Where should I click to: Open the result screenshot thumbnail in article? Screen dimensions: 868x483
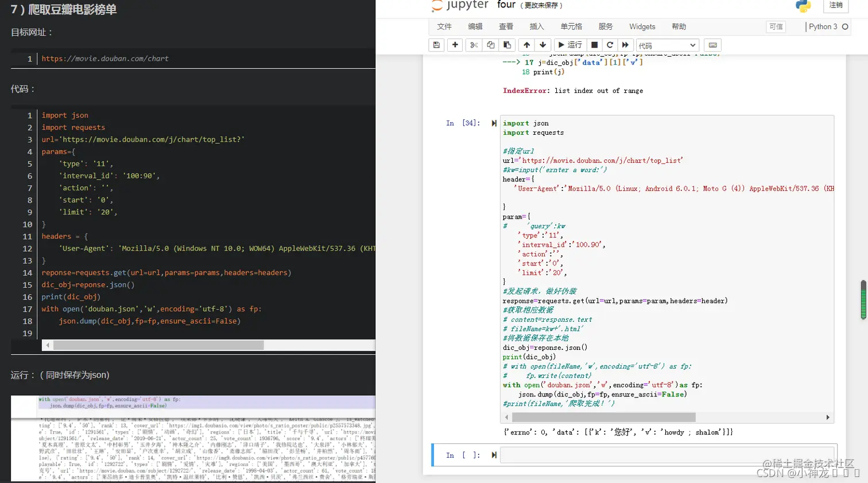[193, 439]
